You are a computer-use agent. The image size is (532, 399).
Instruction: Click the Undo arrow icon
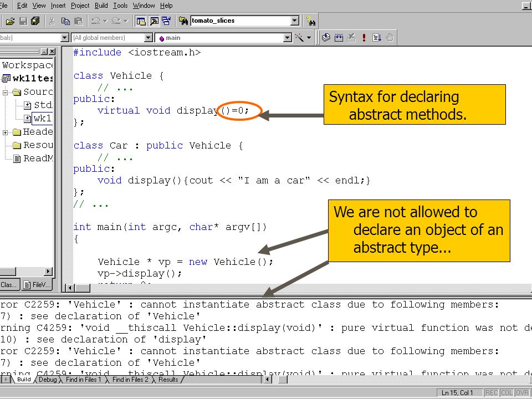point(96,21)
